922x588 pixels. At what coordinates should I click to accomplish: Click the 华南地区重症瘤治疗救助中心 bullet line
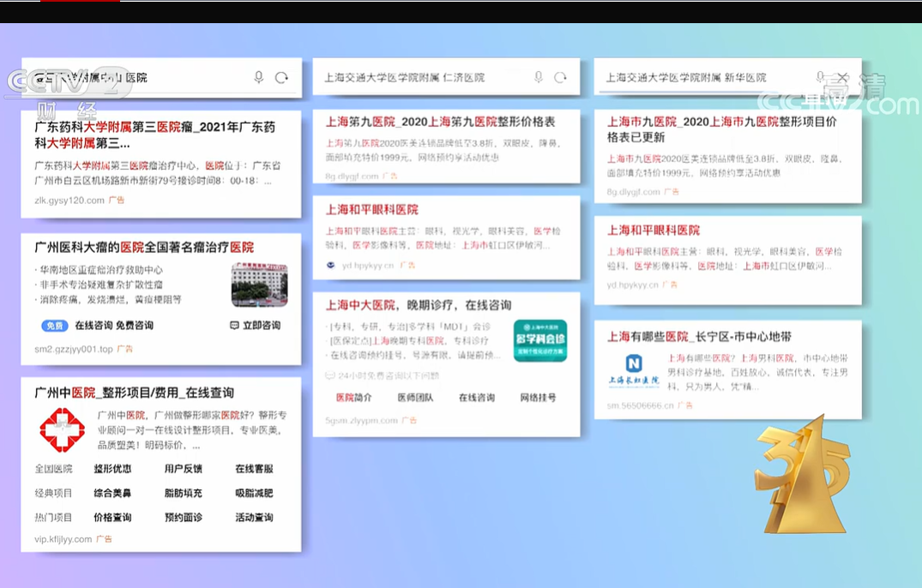(x=99, y=270)
